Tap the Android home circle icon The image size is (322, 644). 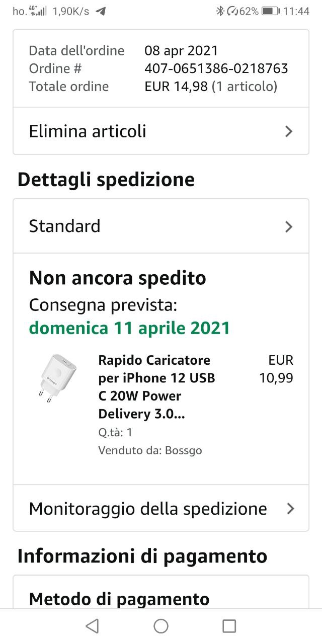(161, 626)
